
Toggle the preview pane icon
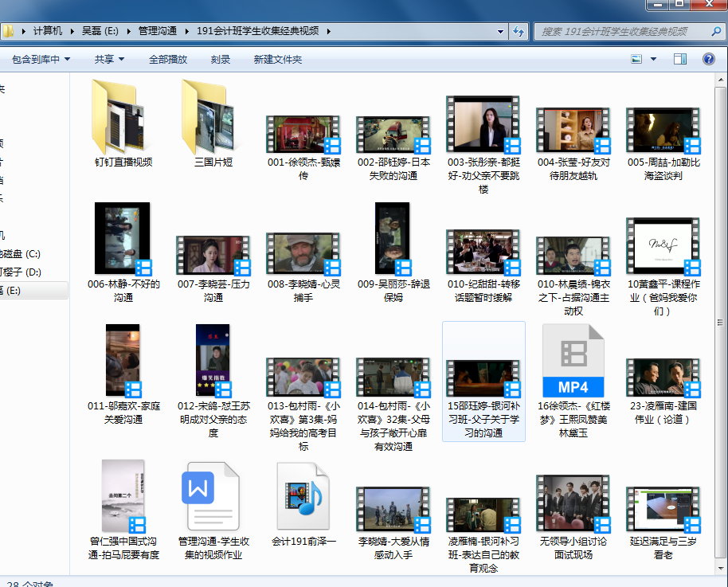(x=680, y=59)
